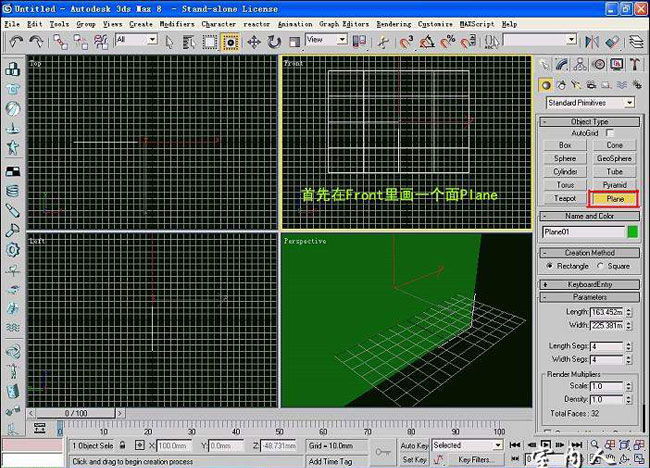This screenshot has height=468, width=650.
Task: Collapse the Name and Color rollout
Action: [x=589, y=216]
